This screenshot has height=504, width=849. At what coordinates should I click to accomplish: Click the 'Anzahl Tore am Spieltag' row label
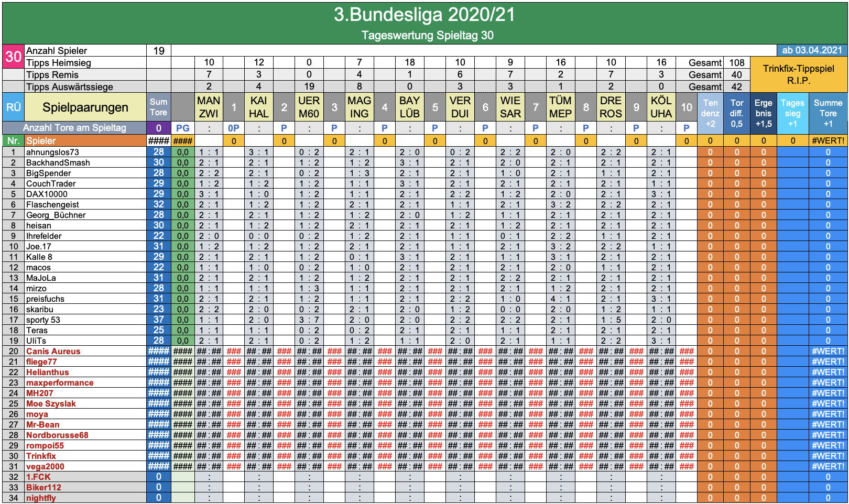tap(74, 128)
